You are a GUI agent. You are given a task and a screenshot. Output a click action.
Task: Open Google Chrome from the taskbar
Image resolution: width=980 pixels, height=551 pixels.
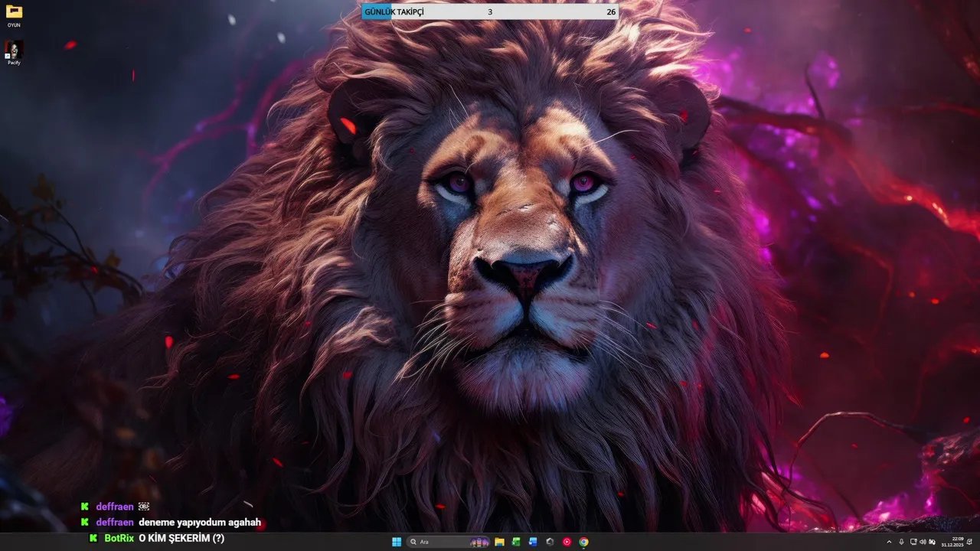(x=583, y=542)
